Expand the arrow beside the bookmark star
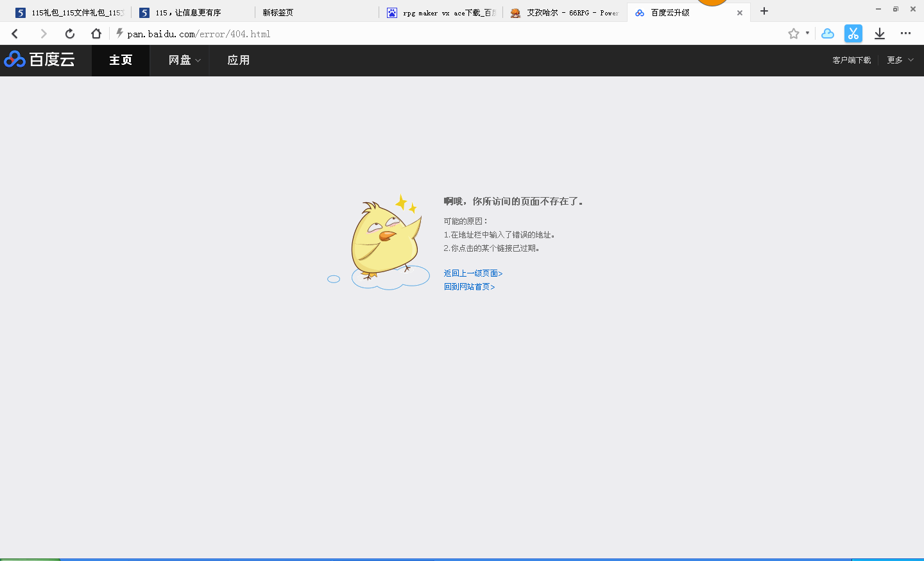This screenshot has width=924, height=561. [807, 33]
